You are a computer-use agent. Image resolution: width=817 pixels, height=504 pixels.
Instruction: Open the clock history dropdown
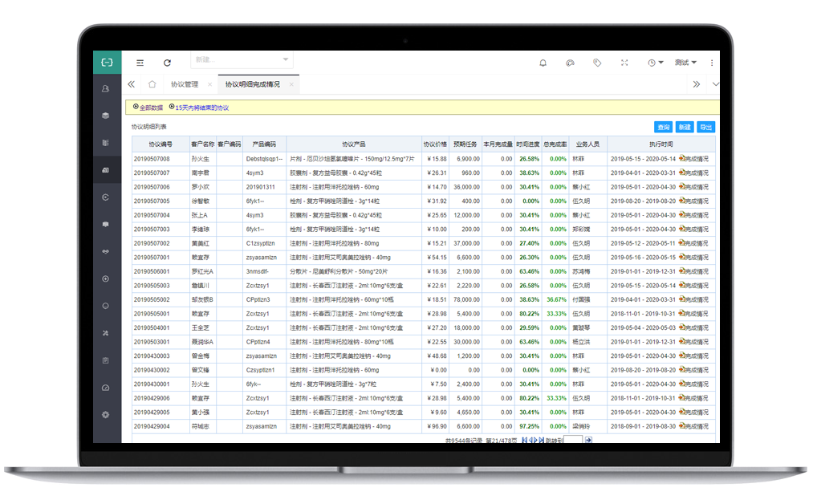655,63
